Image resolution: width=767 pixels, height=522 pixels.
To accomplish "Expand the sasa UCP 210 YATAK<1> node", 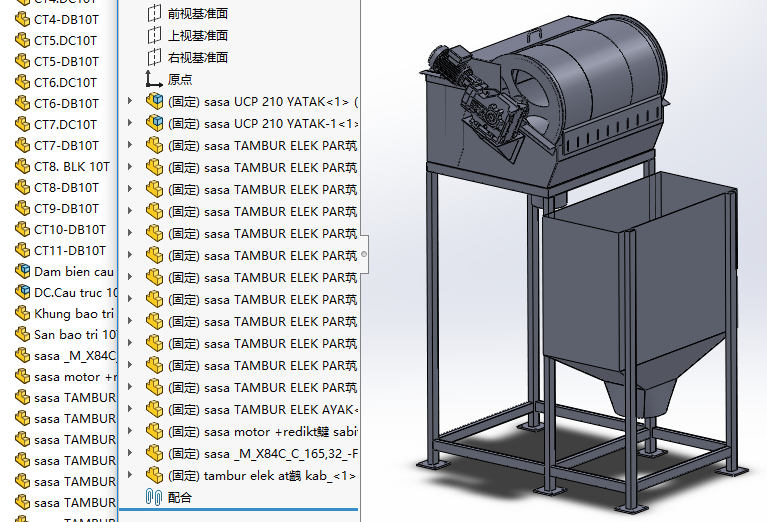I will tap(130, 101).
